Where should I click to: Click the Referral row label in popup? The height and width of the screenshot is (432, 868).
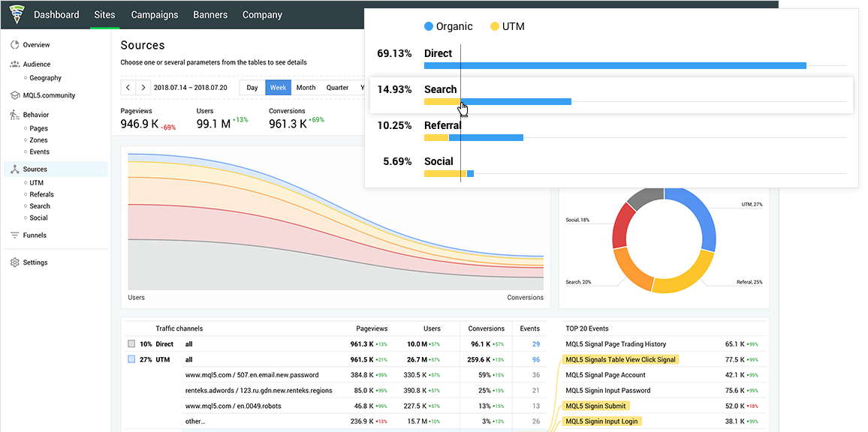(x=443, y=125)
